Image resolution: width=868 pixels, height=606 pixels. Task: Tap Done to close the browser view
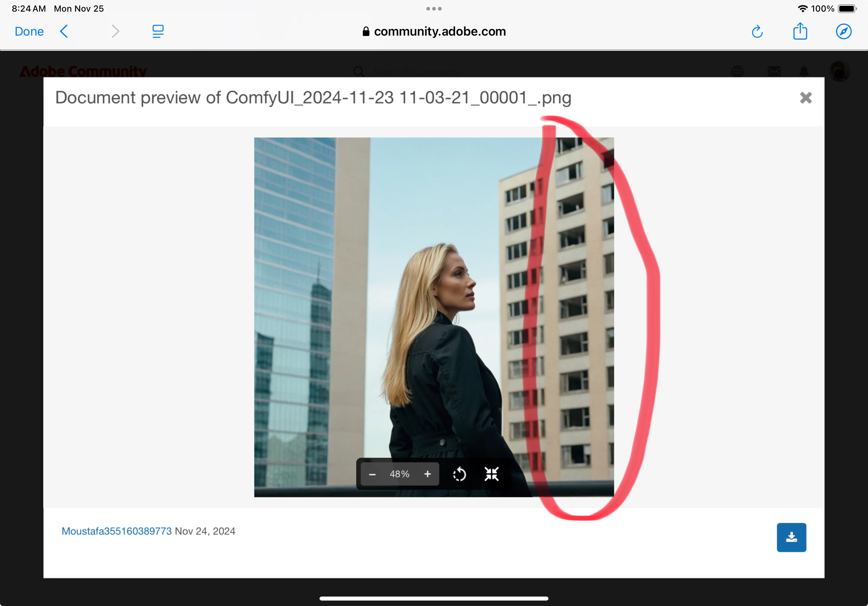coord(29,31)
